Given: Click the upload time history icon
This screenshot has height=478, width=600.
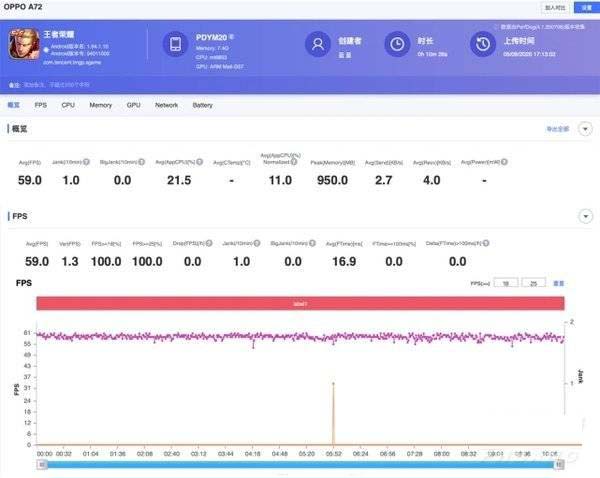Looking at the screenshot, I should click(x=483, y=44).
